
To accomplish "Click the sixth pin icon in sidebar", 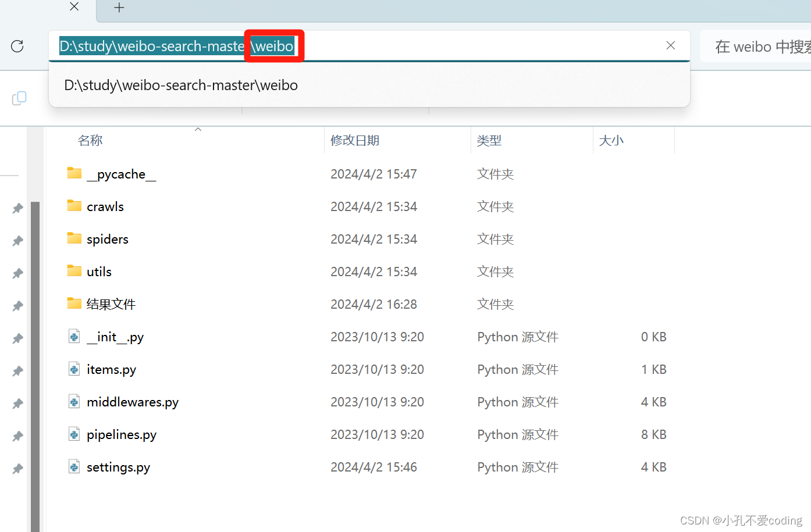I will [18, 371].
